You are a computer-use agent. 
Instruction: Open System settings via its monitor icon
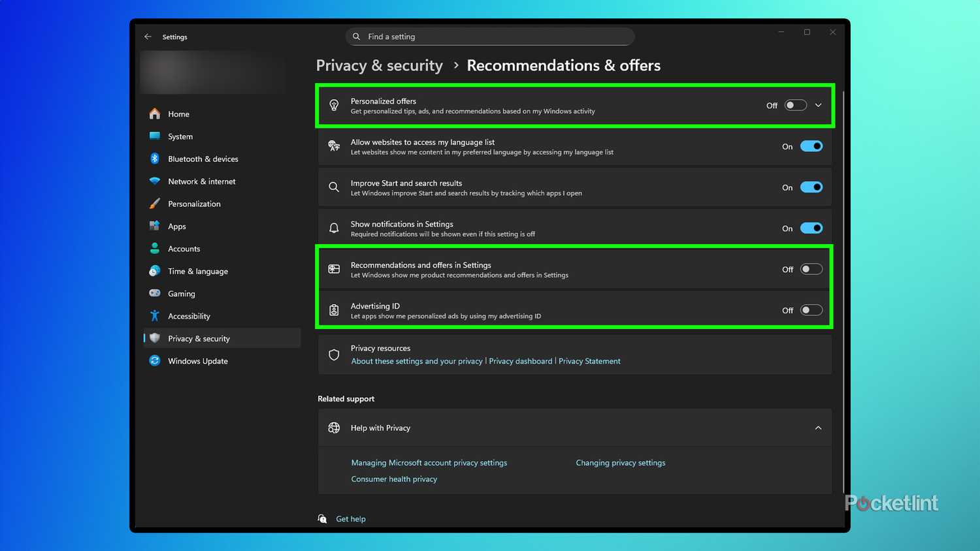coord(155,136)
